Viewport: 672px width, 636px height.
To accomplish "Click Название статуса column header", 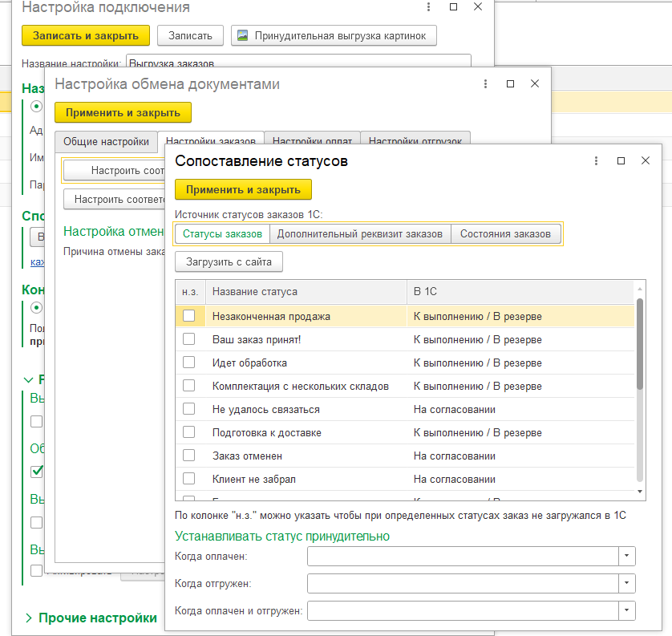I will pos(306,292).
